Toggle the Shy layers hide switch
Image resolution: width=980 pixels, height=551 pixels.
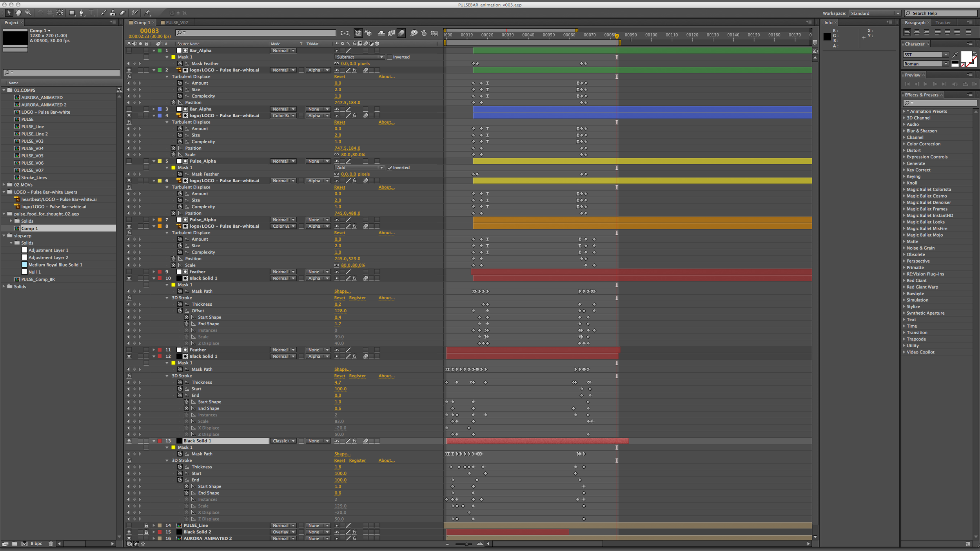tap(381, 33)
